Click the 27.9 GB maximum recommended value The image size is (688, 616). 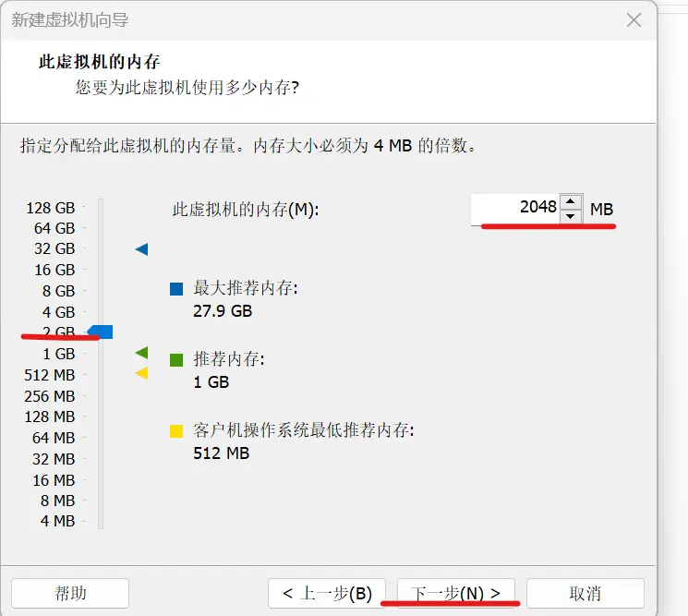tap(223, 311)
